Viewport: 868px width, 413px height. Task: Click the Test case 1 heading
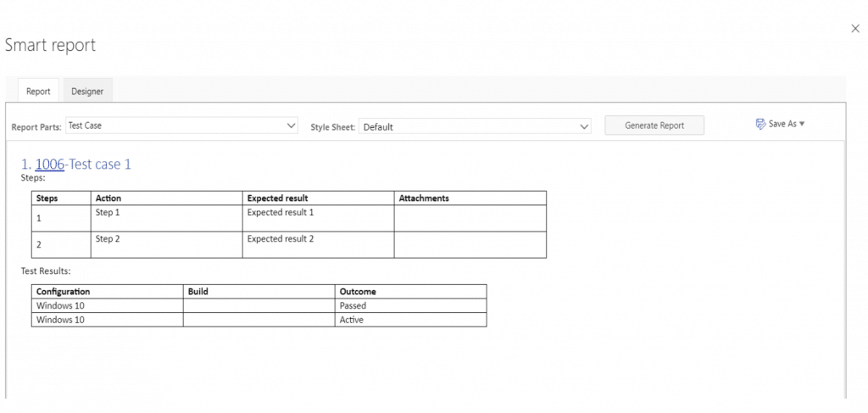[100, 165]
